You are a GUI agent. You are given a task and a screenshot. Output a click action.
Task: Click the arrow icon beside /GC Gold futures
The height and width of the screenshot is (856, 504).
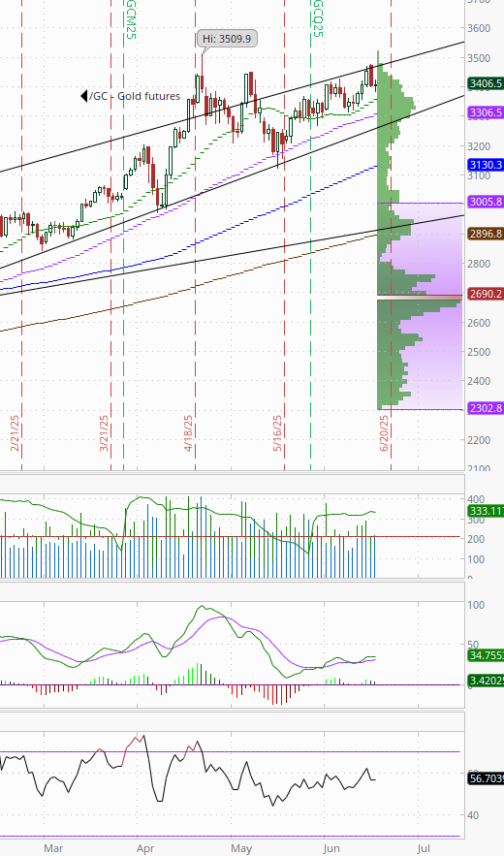point(83,96)
